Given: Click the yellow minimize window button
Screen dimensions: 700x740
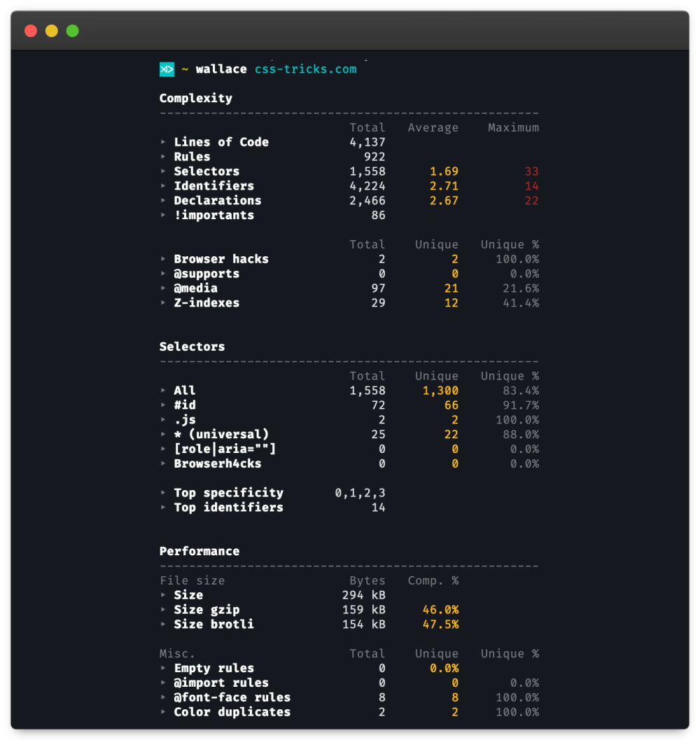Looking at the screenshot, I should (x=52, y=31).
